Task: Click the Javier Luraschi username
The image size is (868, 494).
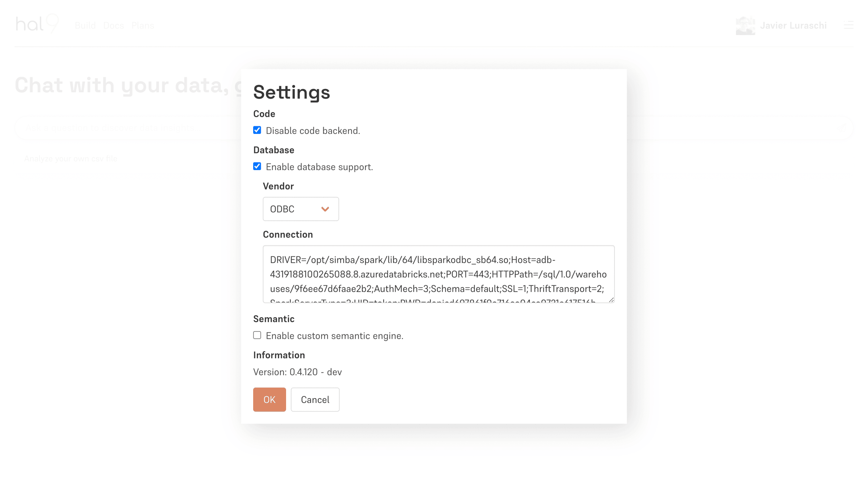Action: [793, 26]
